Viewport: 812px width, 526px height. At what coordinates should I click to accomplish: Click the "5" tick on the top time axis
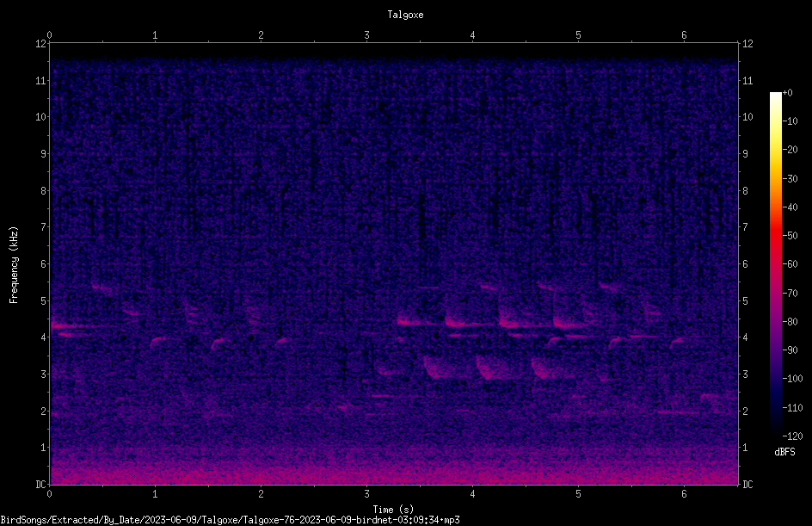(x=578, y=35)
